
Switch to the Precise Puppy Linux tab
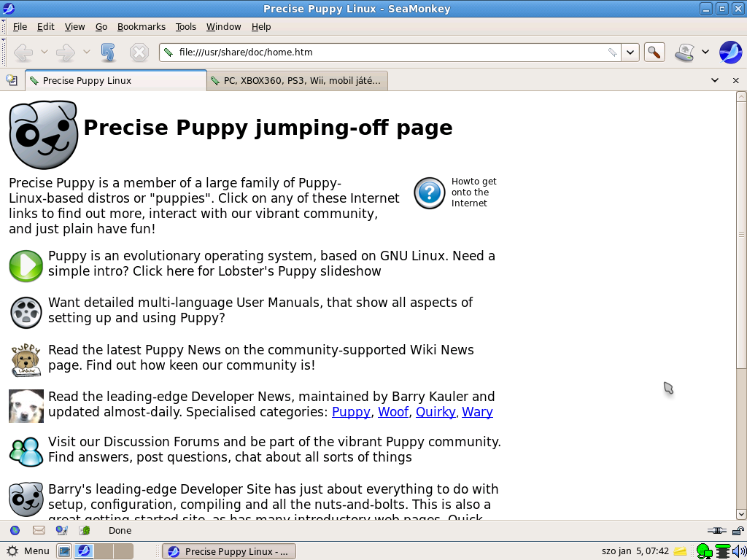[116, 80]
